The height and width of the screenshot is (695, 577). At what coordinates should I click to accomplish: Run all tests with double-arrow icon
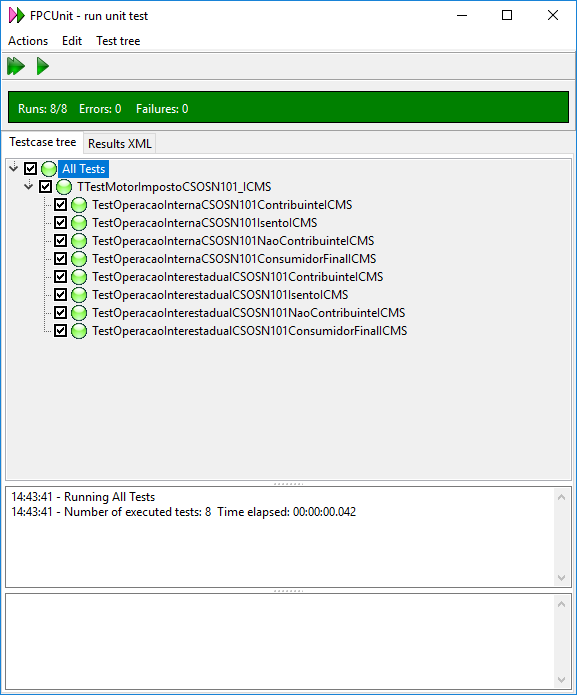click(x=16, y=66)
